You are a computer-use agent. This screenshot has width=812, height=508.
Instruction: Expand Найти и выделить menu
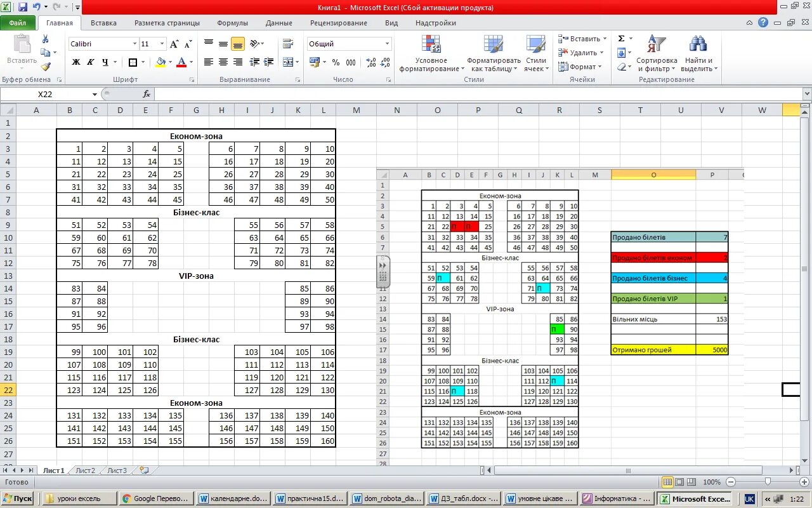pyautogui.click(x=698, y=53)
